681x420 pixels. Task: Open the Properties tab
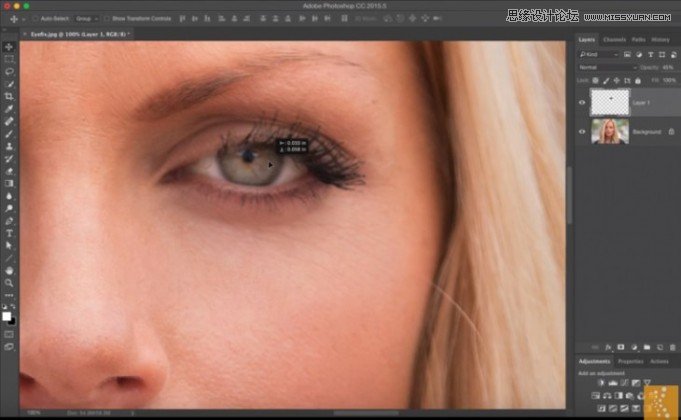pyautogui.click(x=630, y=361)
